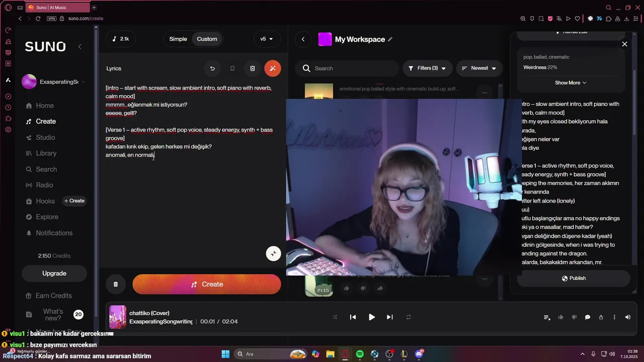Dislike the playing track in the player bar
Screen dimensions: 644x362
click(x=574, y=317)
